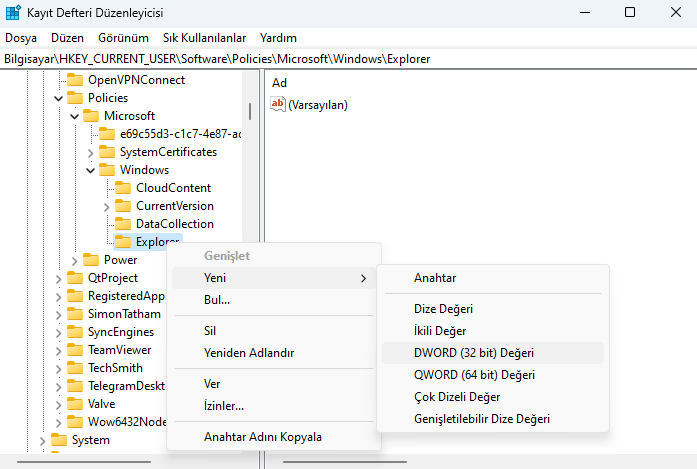Expand the CurrentVersion key
Image resolution: width=697 pixels, height=469 pixels.
pos(107,206)
